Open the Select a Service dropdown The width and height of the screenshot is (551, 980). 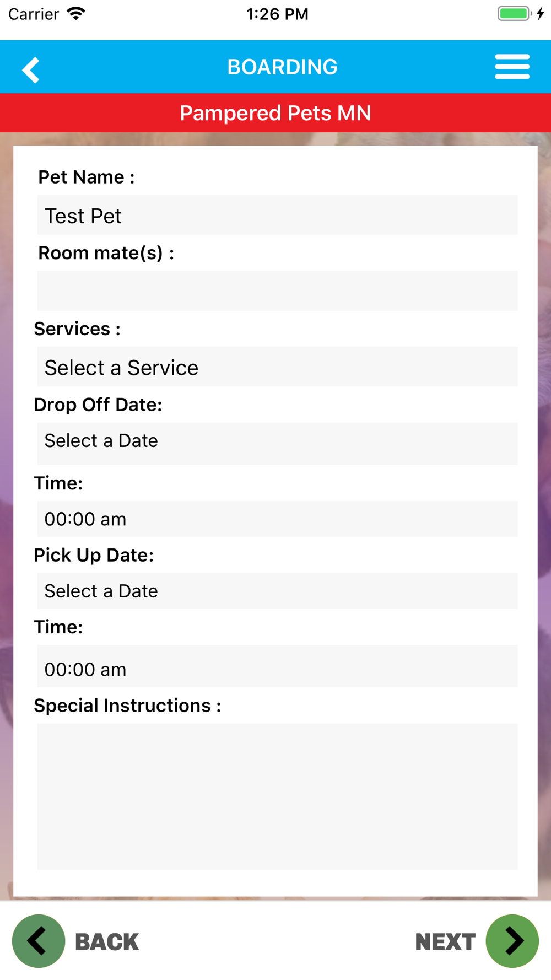277,367
